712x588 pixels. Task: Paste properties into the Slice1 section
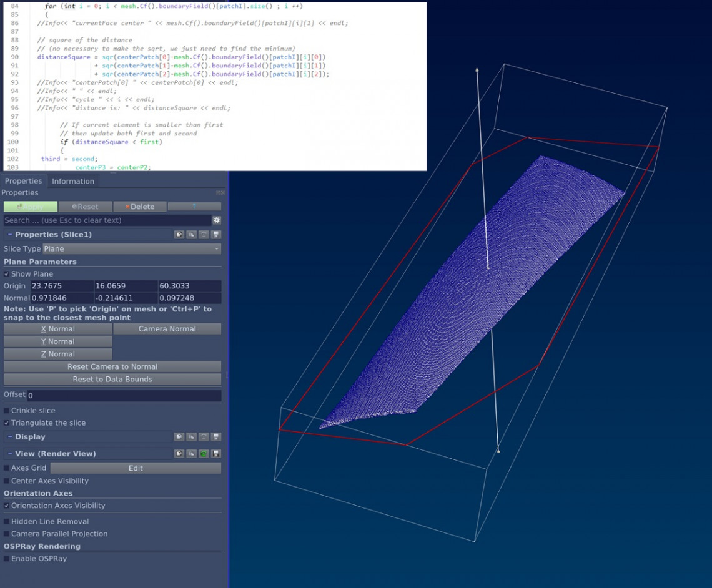[192, 235]
